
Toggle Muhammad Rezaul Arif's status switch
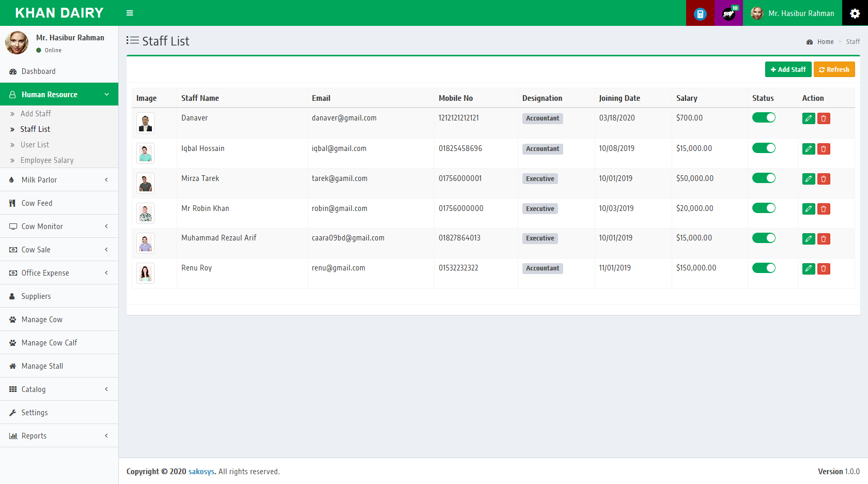click(x=764, y=238)
